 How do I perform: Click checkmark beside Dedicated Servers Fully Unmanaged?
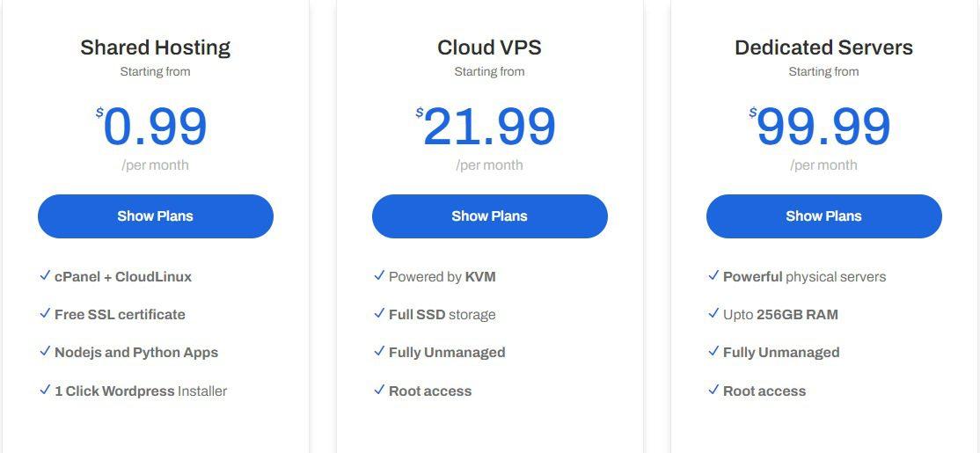(713, 351)
